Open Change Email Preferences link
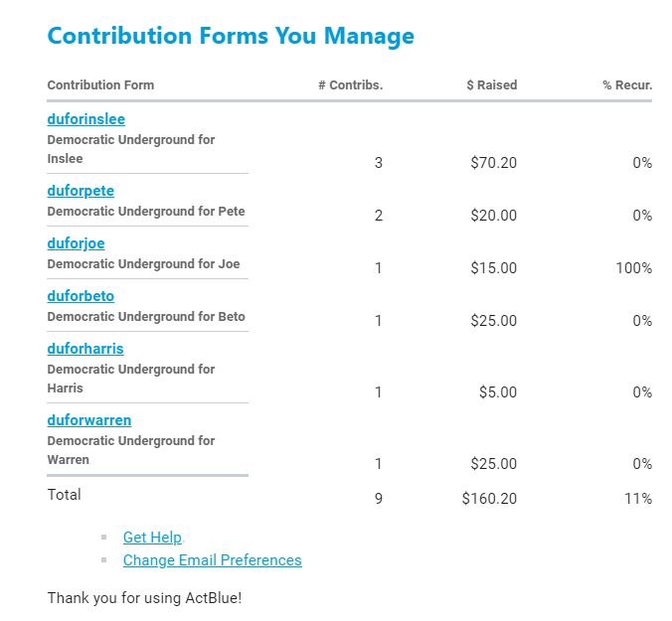Image resolution: width=672 pixels, height=621 pixels. click(x=212, y=560)
